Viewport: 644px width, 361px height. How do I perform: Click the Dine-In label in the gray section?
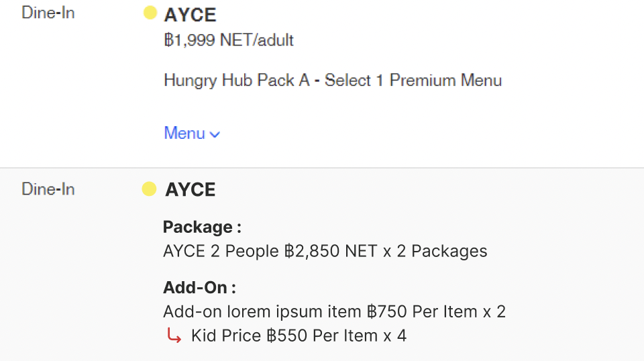48,189
